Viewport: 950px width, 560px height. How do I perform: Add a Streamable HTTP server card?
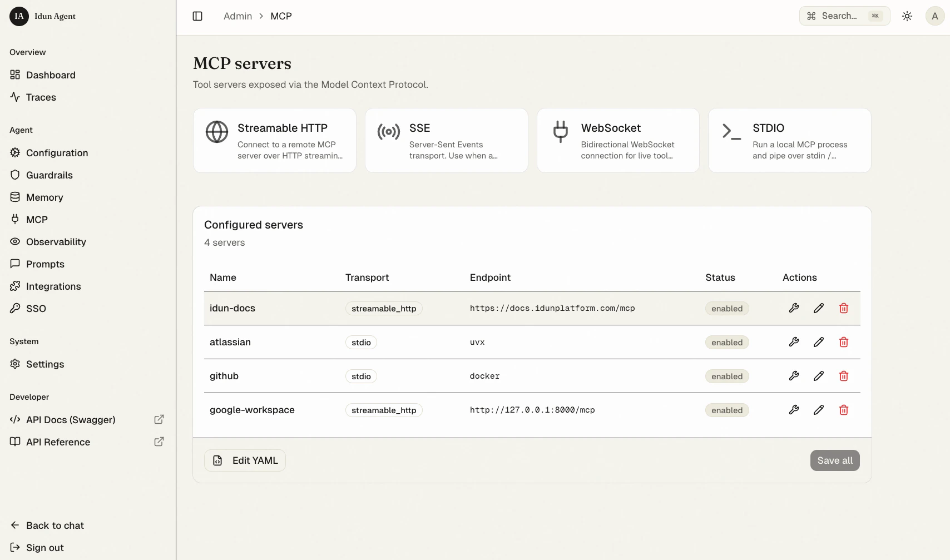click(x=275, y=141)
